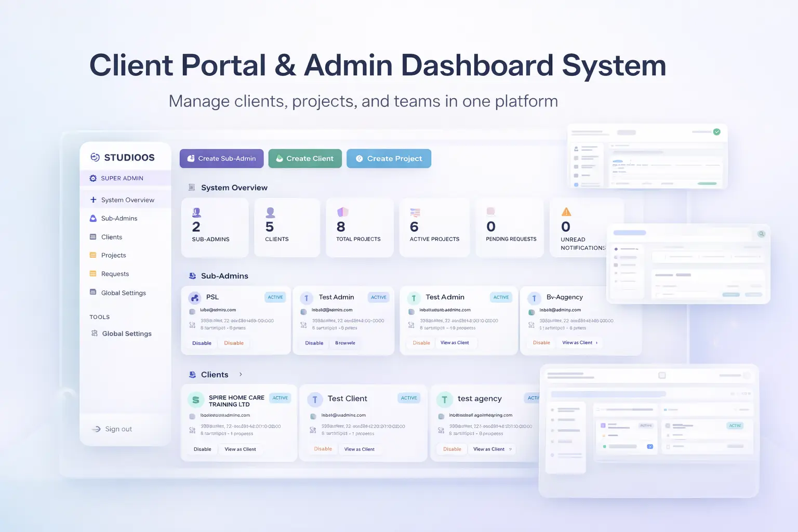The width and height of the screenshot is (798, 532).
Task: Disable the Test Client account
Action: click(x=323, y=449)
